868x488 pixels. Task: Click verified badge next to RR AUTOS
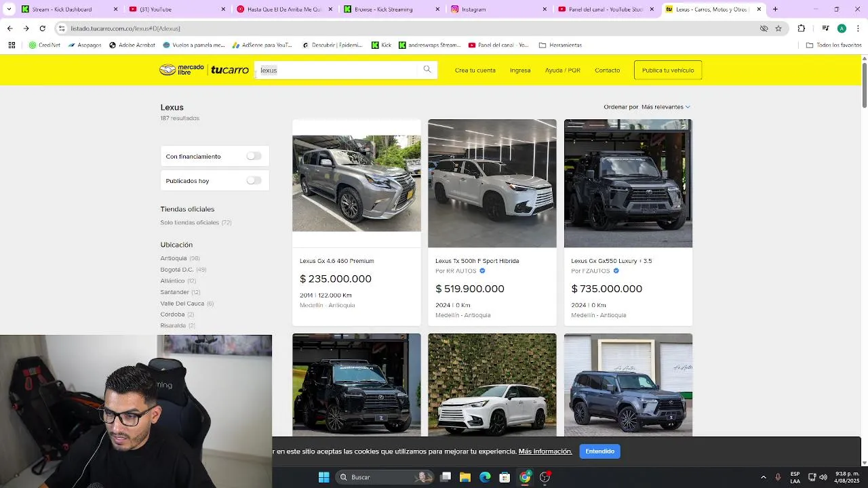coord(482,270)
